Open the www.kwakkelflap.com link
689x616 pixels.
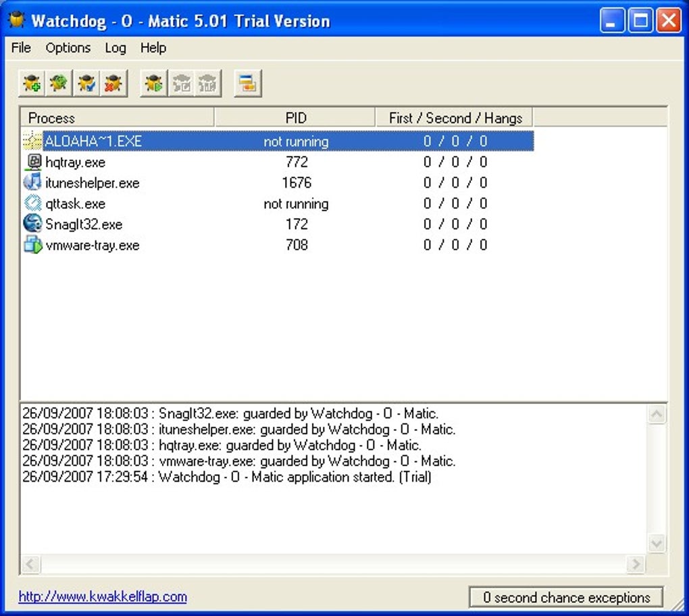(x=103, y=596)
